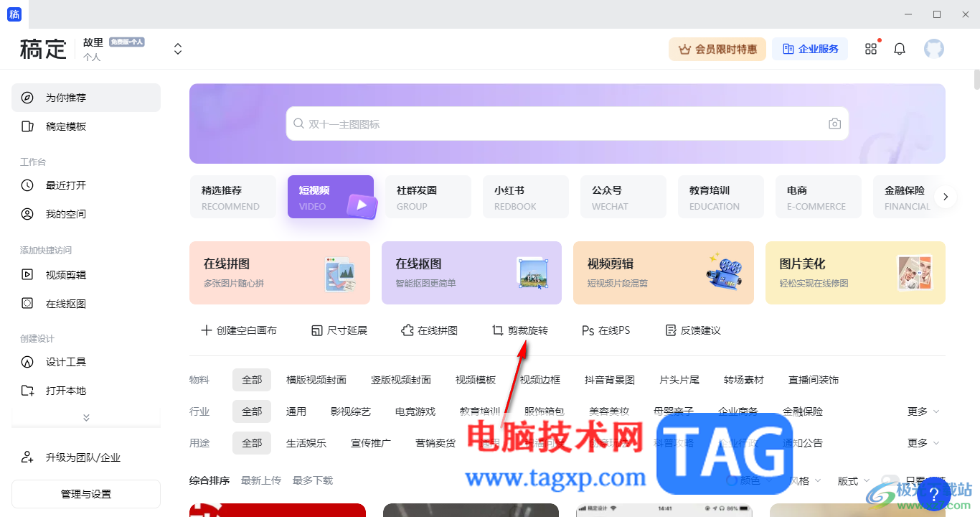Open 最近打开 in the sidebar
The height and width of the screenshot is (517, 980).
click(x=86, y=185)
